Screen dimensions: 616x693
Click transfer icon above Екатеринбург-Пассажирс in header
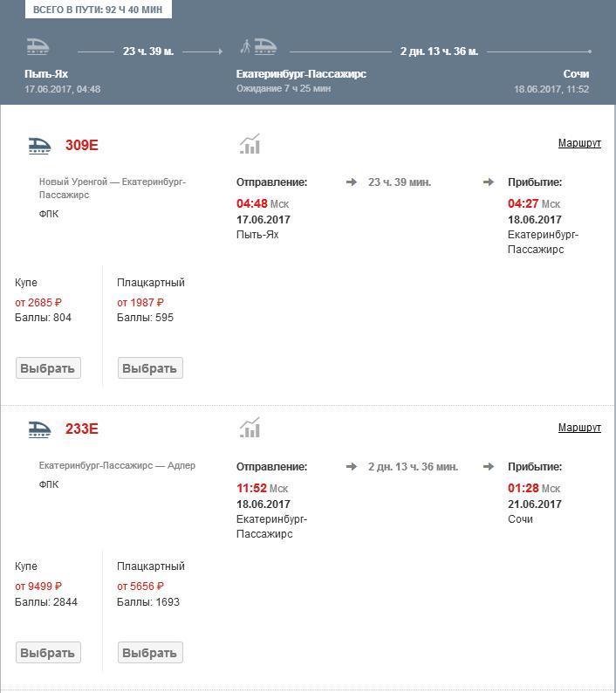(x=258, y=47)
